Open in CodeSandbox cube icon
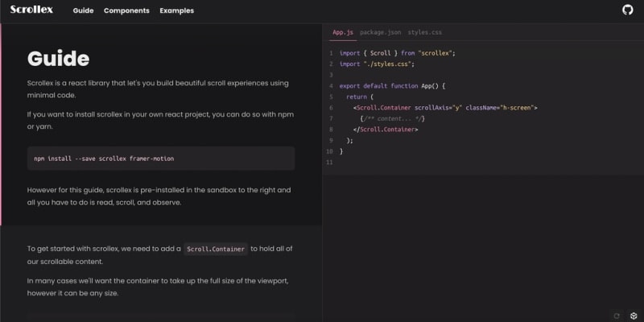 634,316
